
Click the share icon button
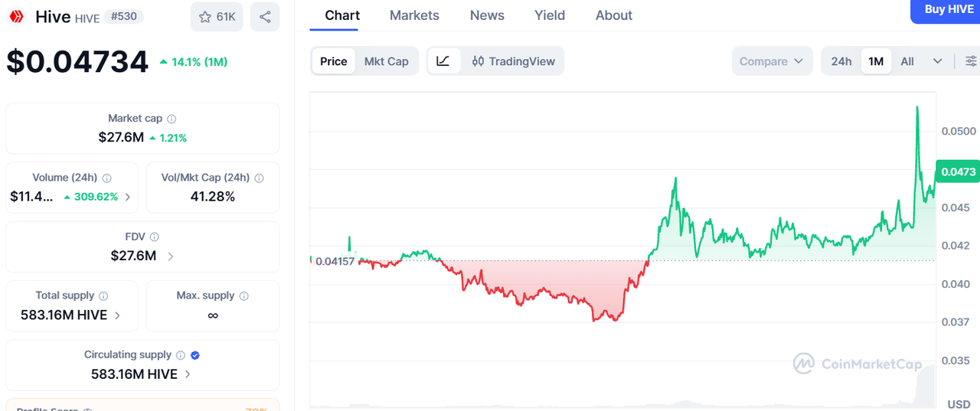click(265, 17)
